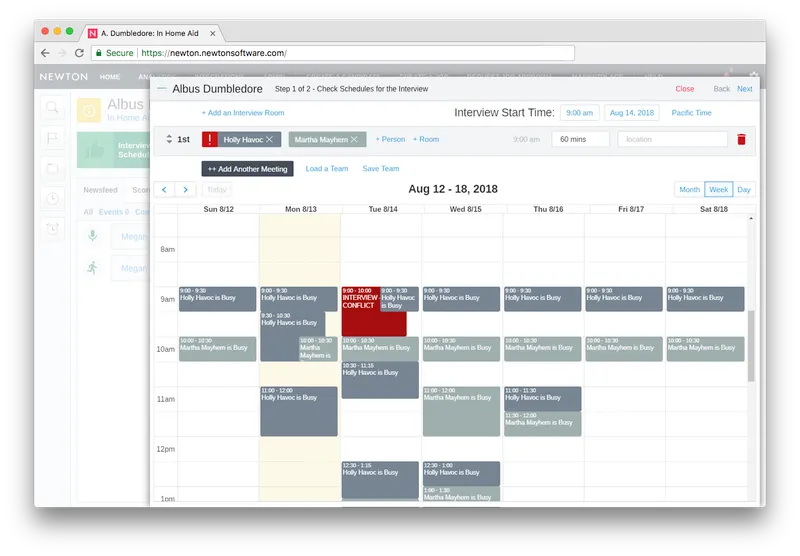
Task: Open the 9:00 am start time picker
Action: [579, 113]
